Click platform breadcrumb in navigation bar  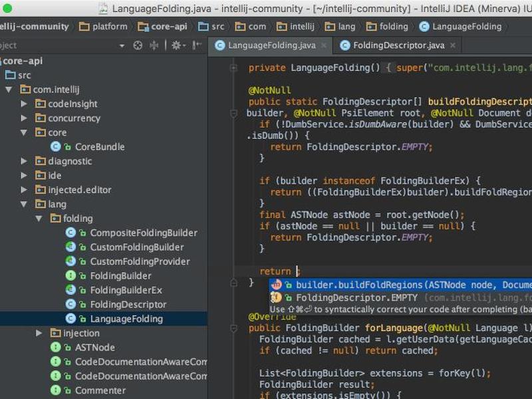(x=103, y=27)
